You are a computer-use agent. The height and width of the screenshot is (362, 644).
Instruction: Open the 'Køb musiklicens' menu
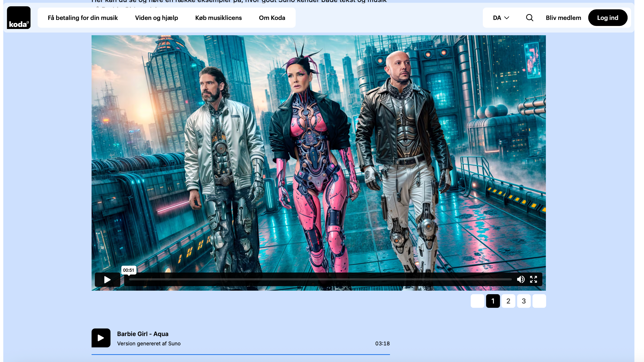tap(218, 18)
